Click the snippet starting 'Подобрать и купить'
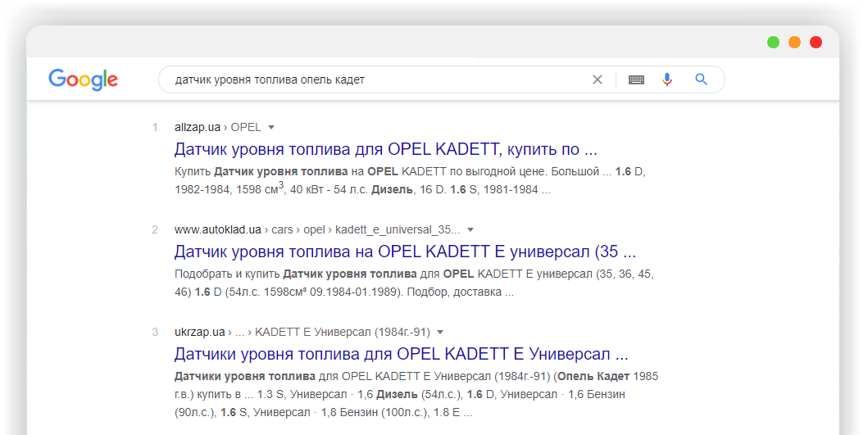The image size is (868, 435). pyautogui.click(x=414, y=283)
